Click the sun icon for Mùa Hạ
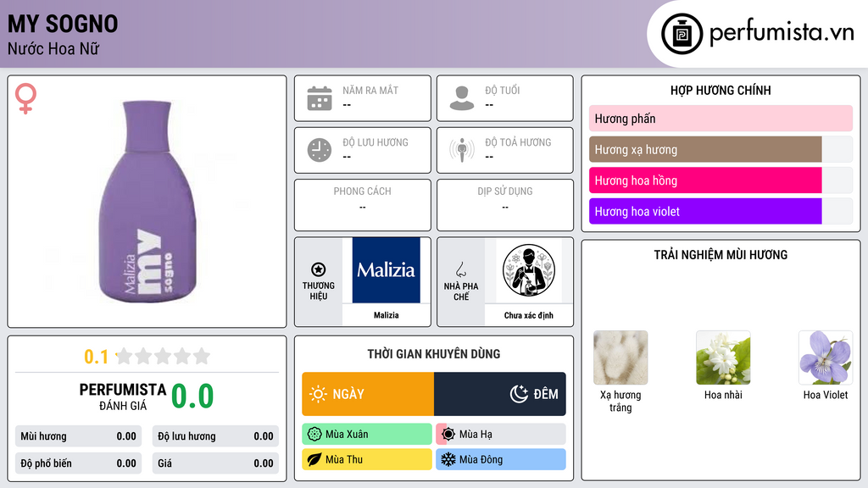Image resolution: width=868 pixels, height=488 pixels. [448, 435]
